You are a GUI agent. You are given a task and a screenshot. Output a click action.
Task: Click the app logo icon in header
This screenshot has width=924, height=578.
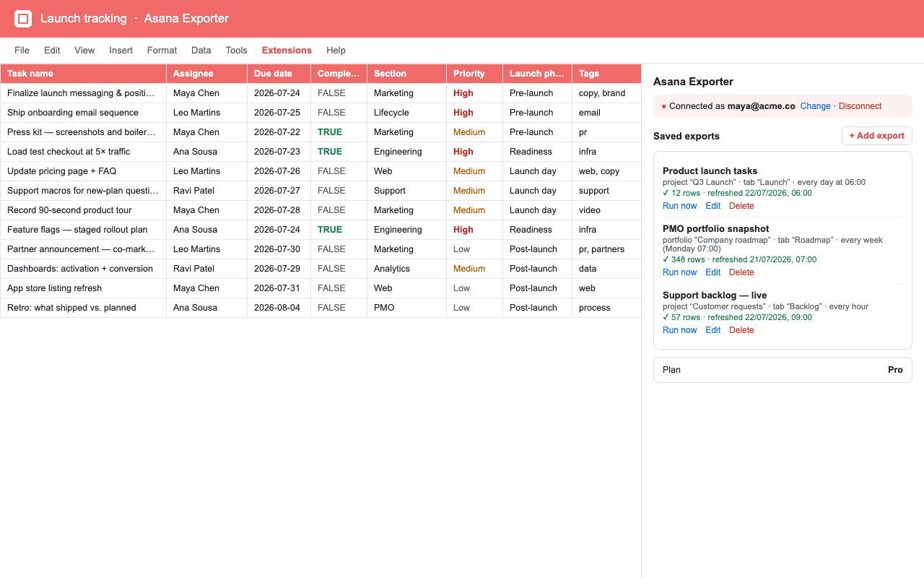click(x=23, y=19)
